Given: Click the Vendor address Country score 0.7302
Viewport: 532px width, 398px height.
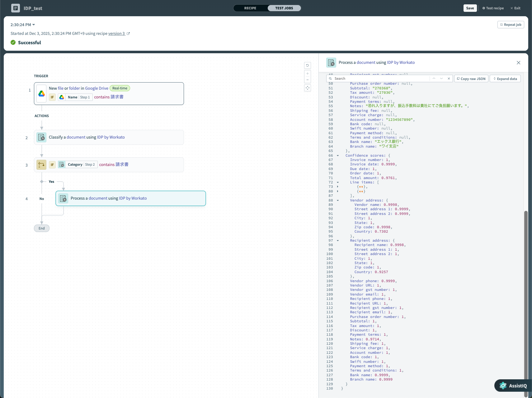Looking at the screenshot, I should pyautogui.click(x=381, y=232).
